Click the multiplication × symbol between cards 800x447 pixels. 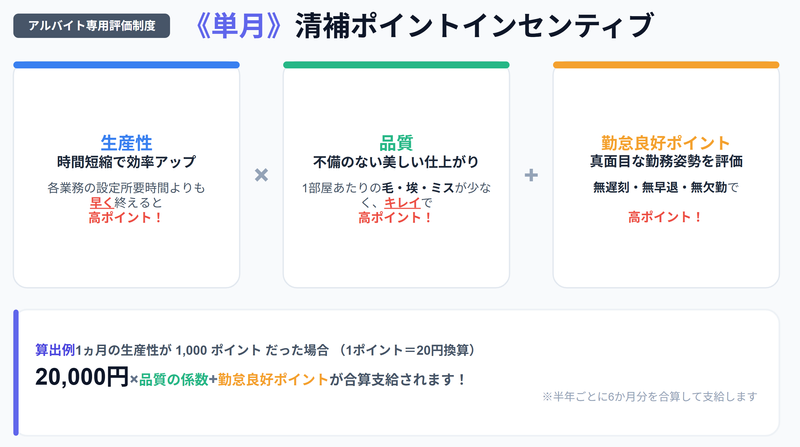[x=261, y=175]
